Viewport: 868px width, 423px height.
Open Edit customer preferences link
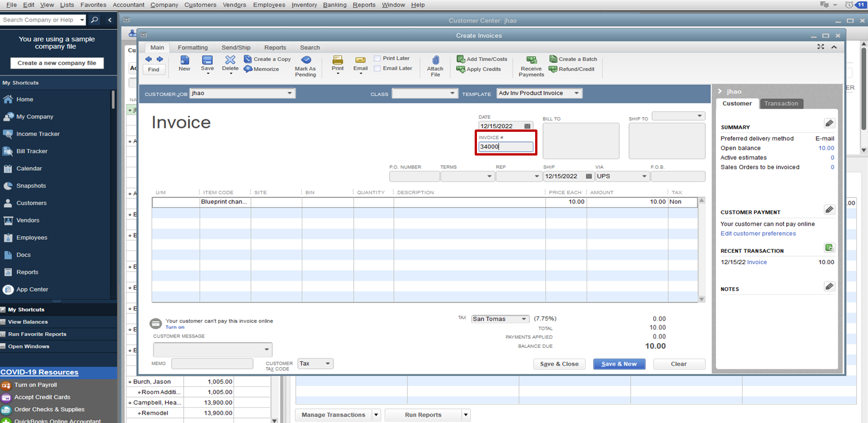758,234
